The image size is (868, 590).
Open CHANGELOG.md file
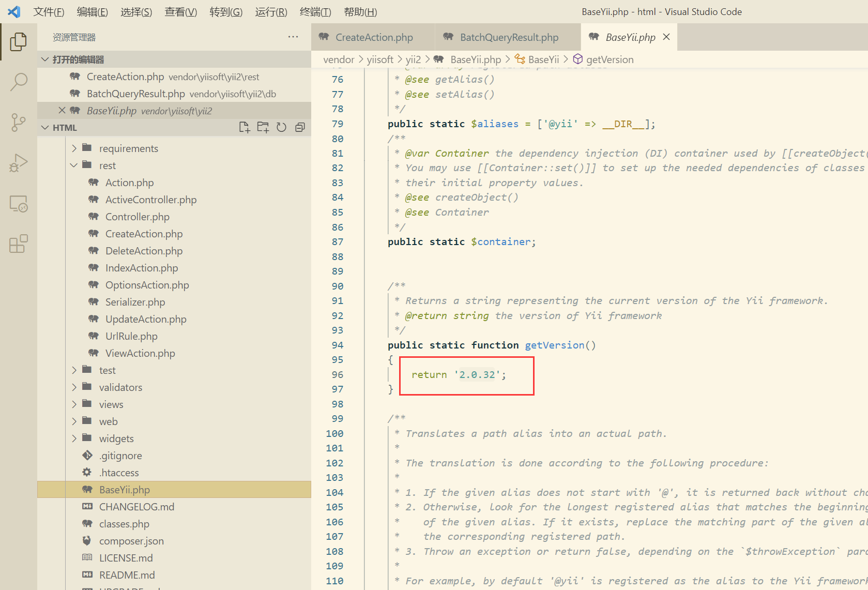[136, 507]
